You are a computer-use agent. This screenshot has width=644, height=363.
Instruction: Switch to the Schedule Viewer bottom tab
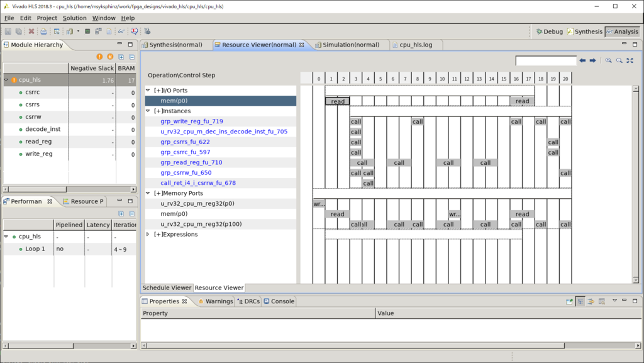click(167, 288)
